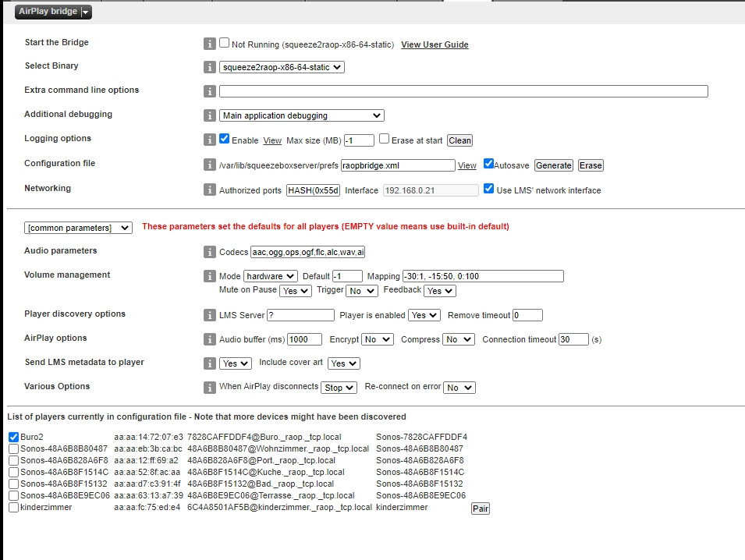Click info icon for Additional debugging
745x560 pixels.
tap(210, 115)
